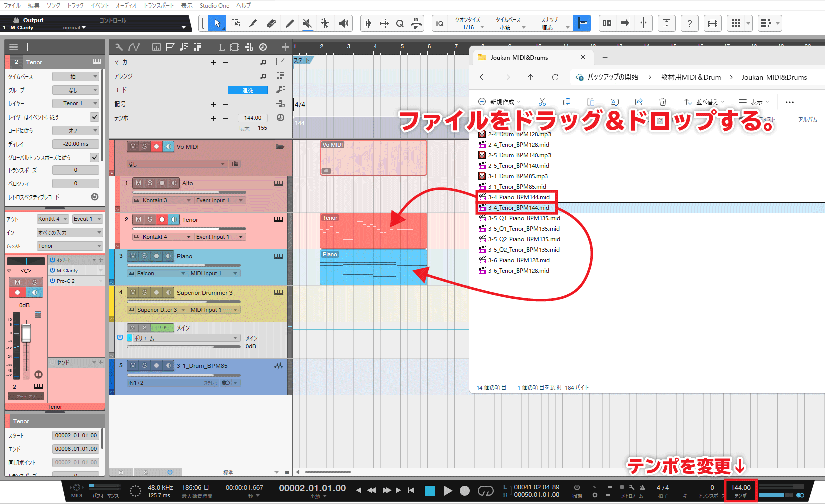The height and width of the screenshot is (504, 825).
Task: Toggle Pro-C 2 insert power button
Action: point(52,281)
